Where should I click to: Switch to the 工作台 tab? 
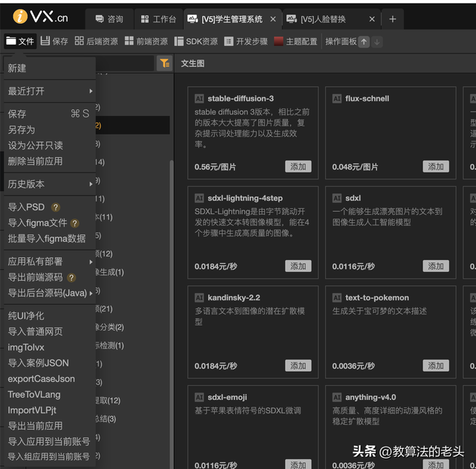[158, 19]
